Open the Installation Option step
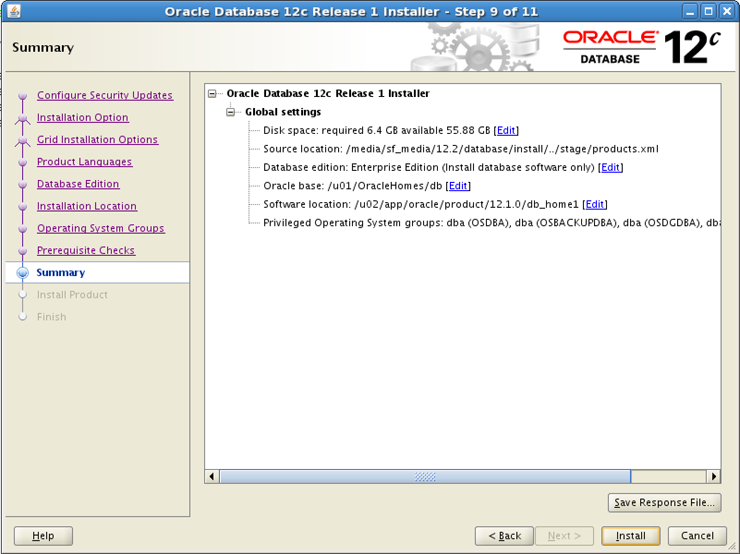The height and width of the screenshot is (554, 740). pyautogui.click(x=83, y=118)
